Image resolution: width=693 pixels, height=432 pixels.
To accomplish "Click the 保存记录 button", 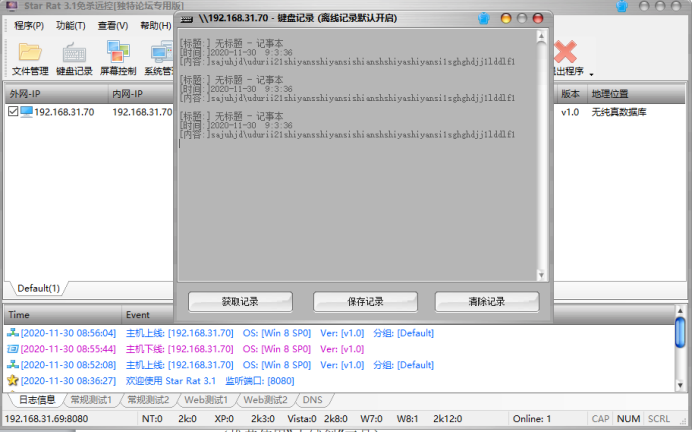I will pyautogui.click(x=365, y=302).
